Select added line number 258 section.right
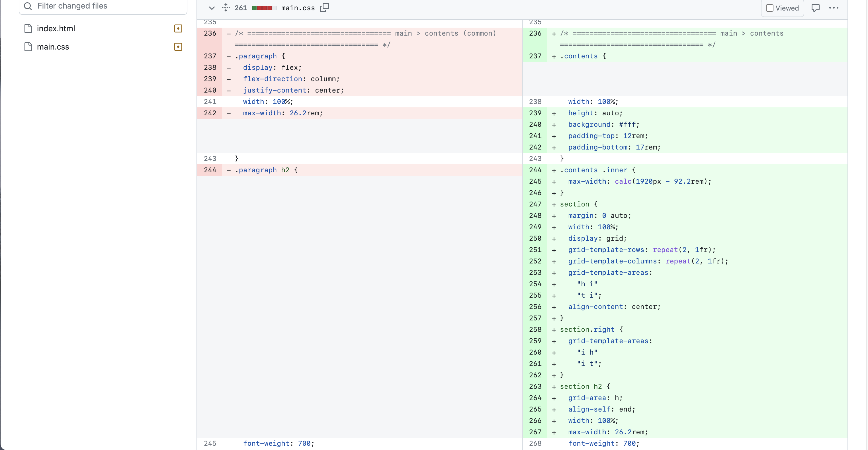The width and height of the screenshot is (868, 450). click(535, 329)
